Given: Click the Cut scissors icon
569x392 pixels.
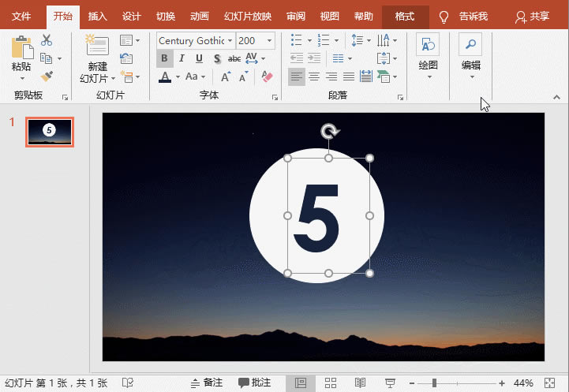Looking at the screenshot, I should [x=47, y=40].
